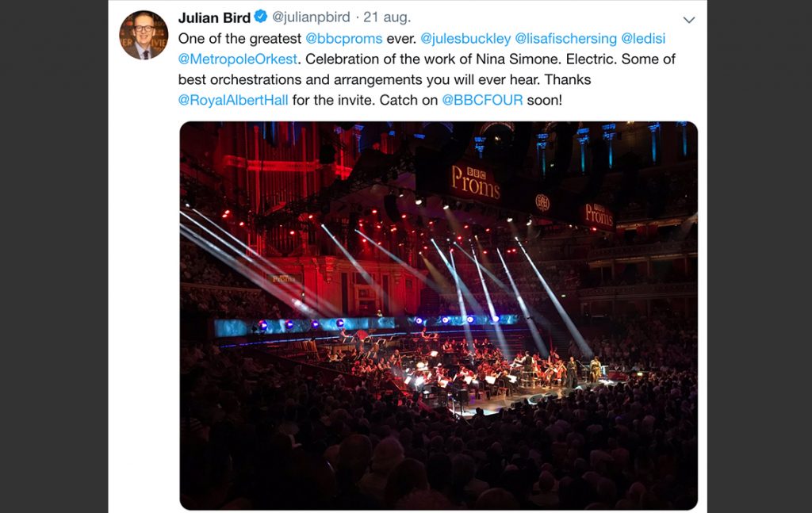
Task: Click the tweet text 'for the invite'
Action: tap(333, 100)
